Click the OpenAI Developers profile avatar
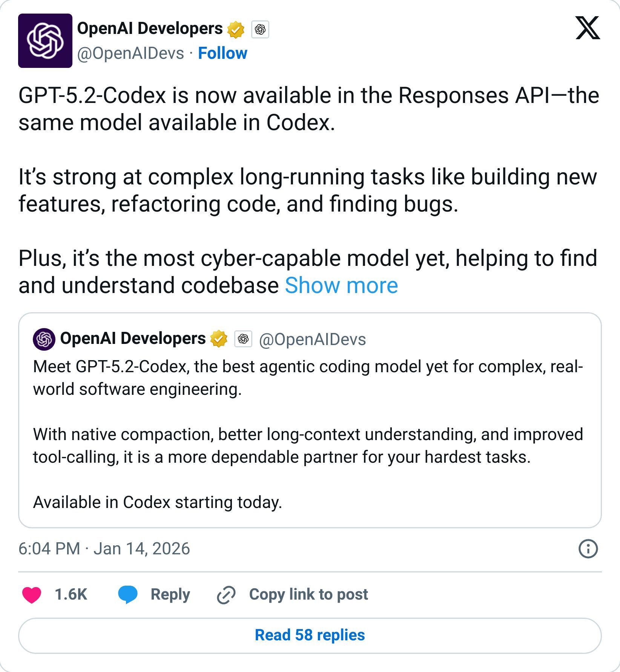 45,40
